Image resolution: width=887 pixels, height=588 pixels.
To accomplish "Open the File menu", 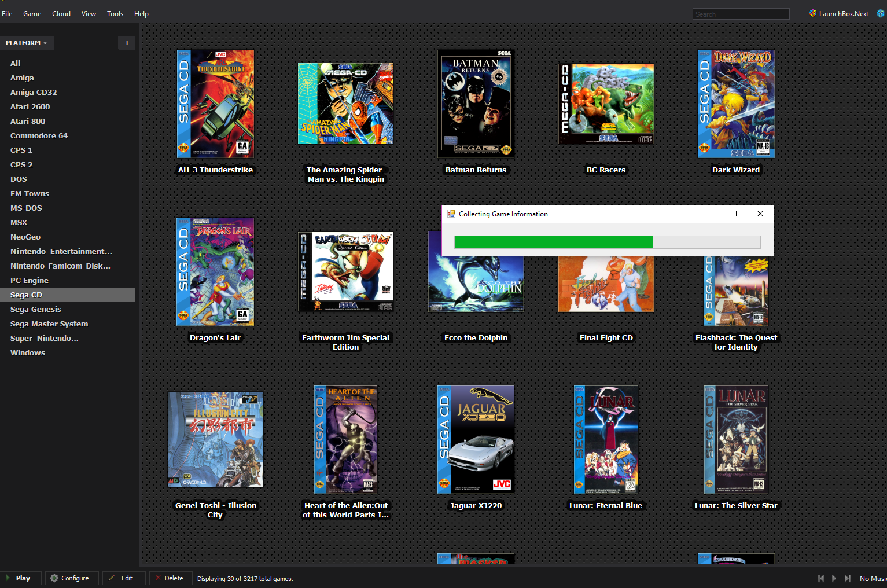I will [x=7, y=14].
